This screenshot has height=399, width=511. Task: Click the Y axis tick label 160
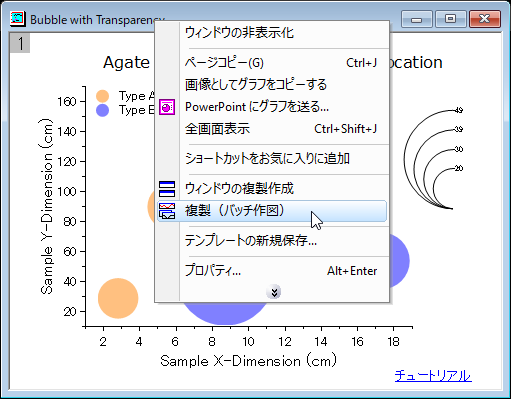click(67, 101)
